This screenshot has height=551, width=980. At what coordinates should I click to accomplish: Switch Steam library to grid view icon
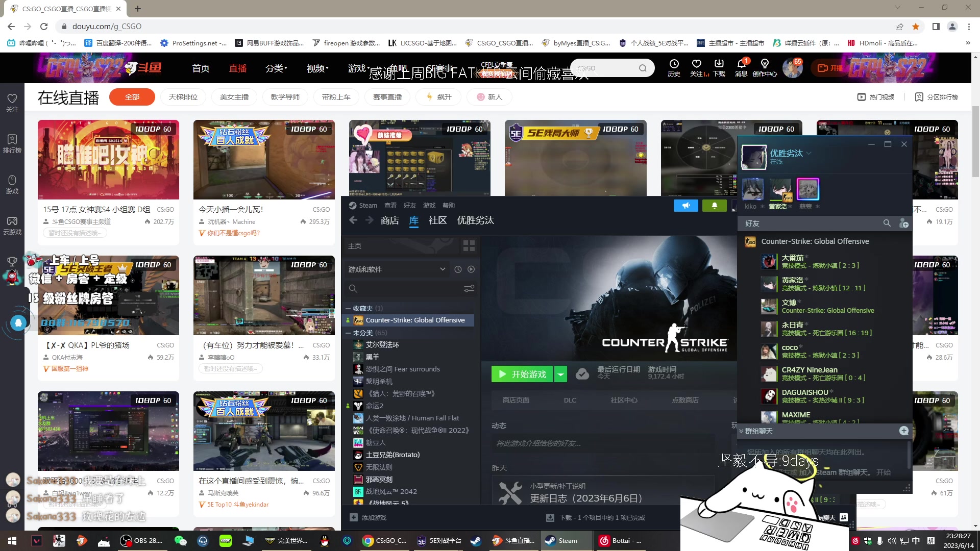click(469, 246)
